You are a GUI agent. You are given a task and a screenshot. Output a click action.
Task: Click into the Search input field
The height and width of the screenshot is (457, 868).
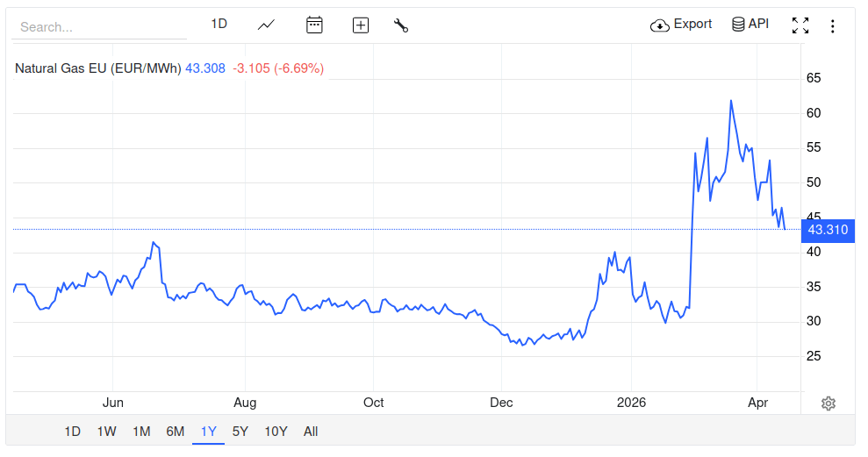tap(98, 27)
